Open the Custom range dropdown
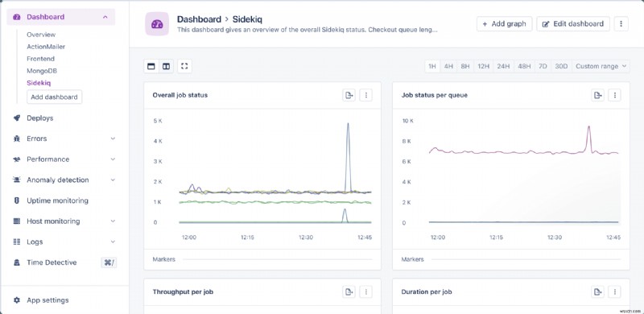Image resolution: width=644 pixels, height=314 pixels. (601, 66)
